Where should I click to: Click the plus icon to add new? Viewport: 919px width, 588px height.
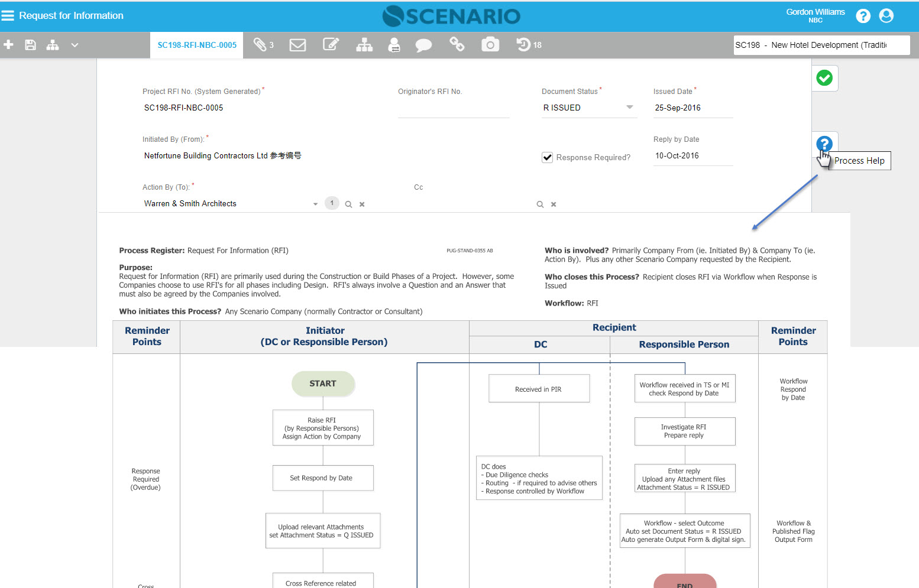pos(9,45)
